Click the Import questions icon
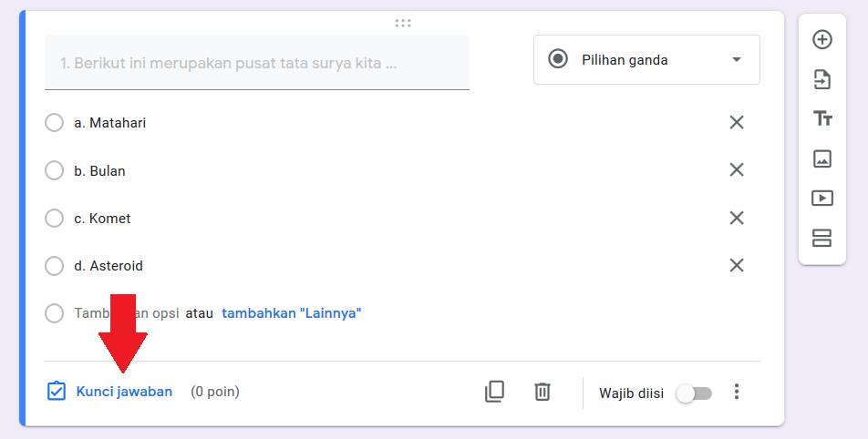The width and height of the screenshot is (868, 439). click(x=821, y=79)
